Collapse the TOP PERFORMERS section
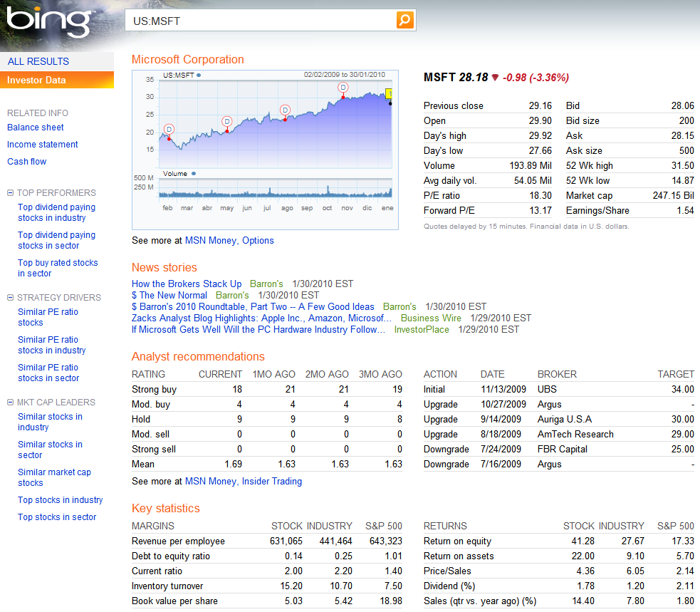700x612 pixels. point(10,193)
